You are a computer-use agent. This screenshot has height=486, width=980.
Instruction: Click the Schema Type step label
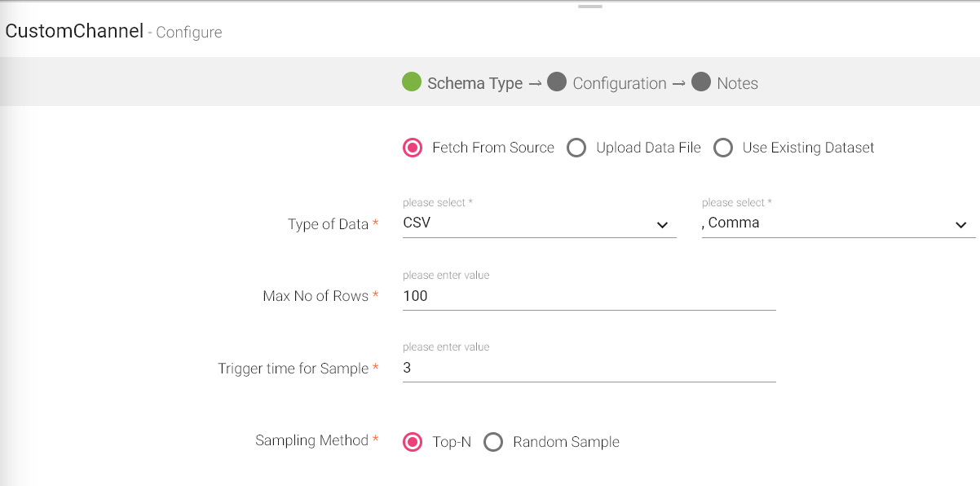[x=475, y=83]
